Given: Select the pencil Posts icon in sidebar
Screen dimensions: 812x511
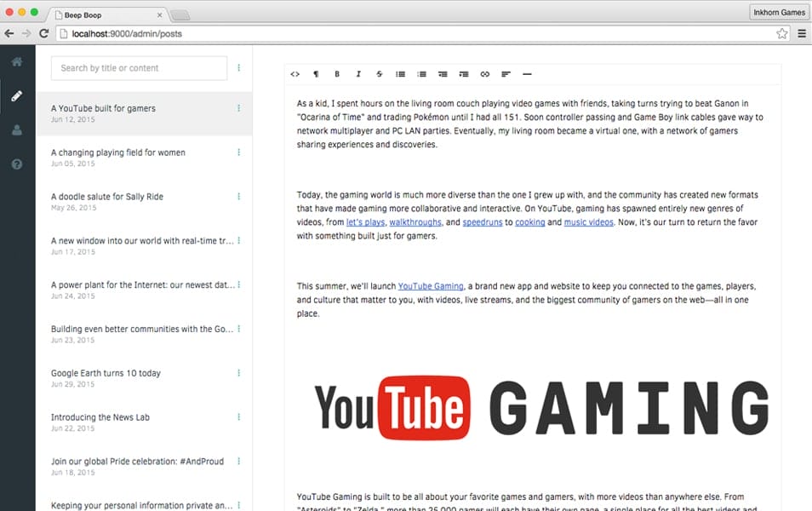Looking at the screenshot, I should [x=17, y=96].
